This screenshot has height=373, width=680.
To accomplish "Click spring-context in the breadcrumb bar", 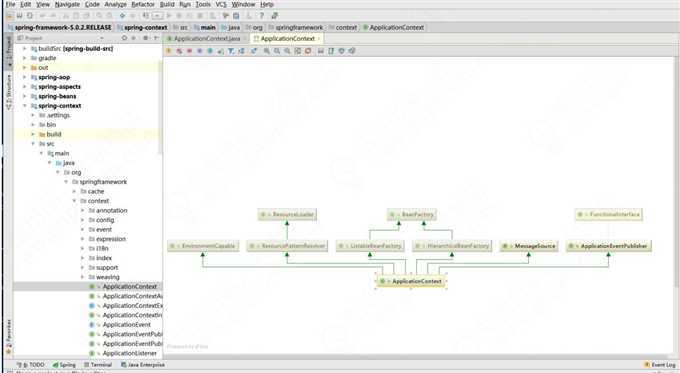I will tap(145, 27).
